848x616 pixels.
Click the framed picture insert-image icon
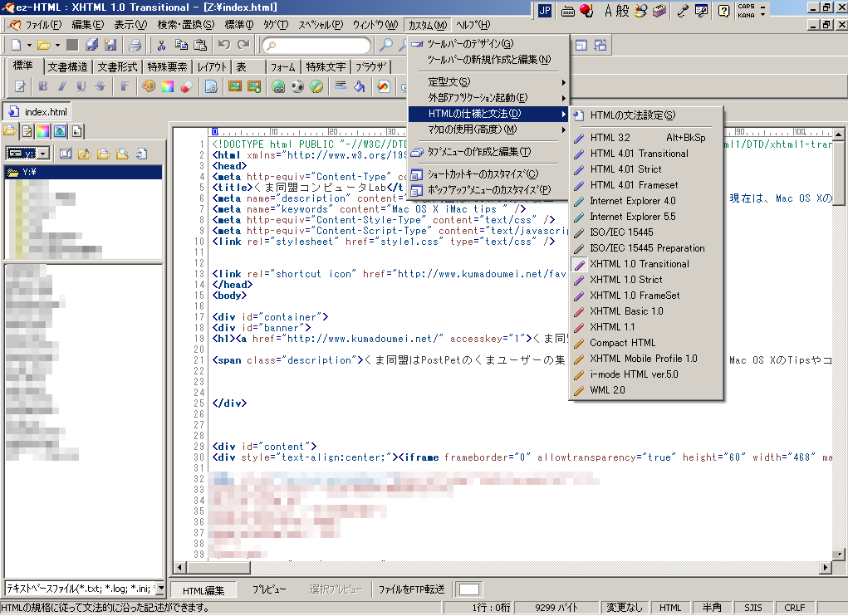(235, 86)
